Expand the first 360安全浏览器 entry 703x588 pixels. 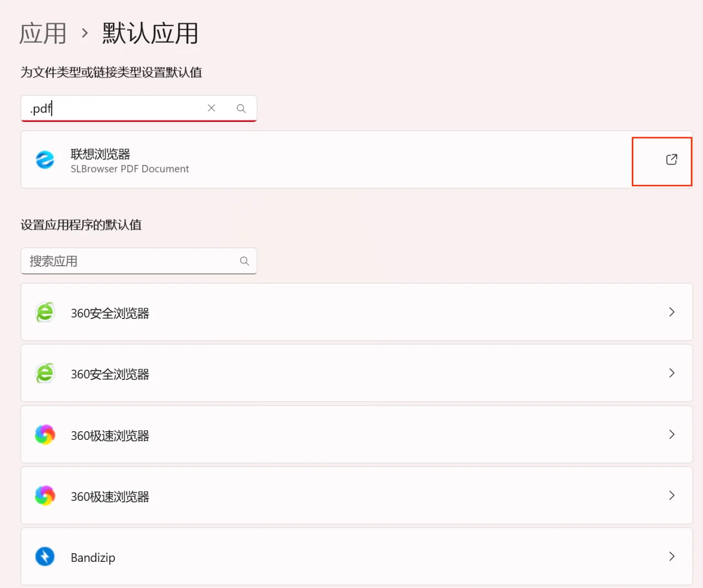tap(671, 312)
